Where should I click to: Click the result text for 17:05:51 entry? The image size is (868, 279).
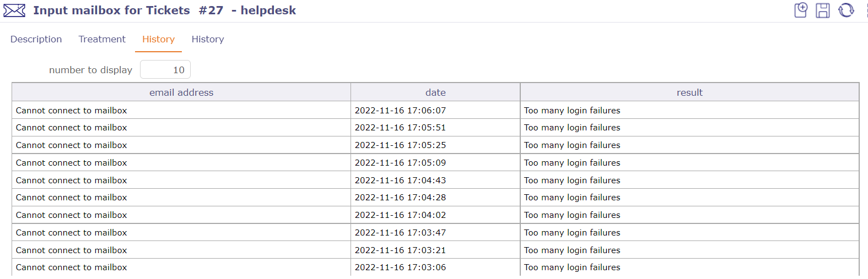click(x=572, y=128)
